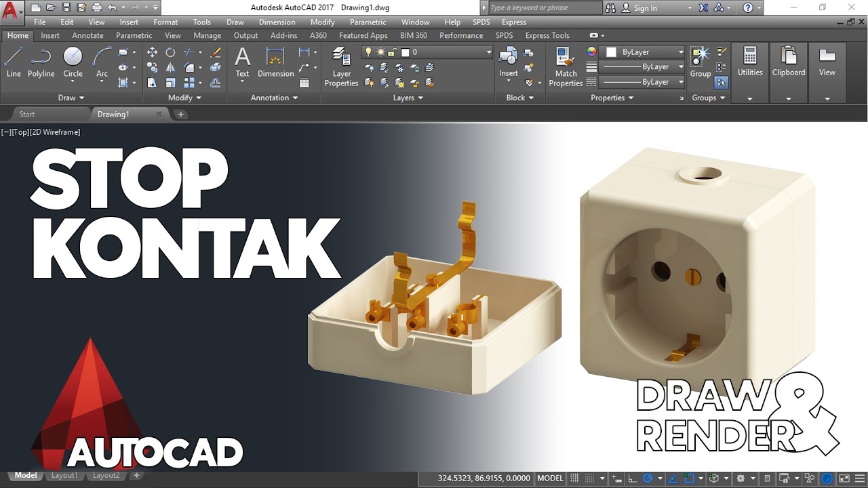Toggle polar tracking in status bar
This screenshot has width=868, height=488.
click(648, 478)
